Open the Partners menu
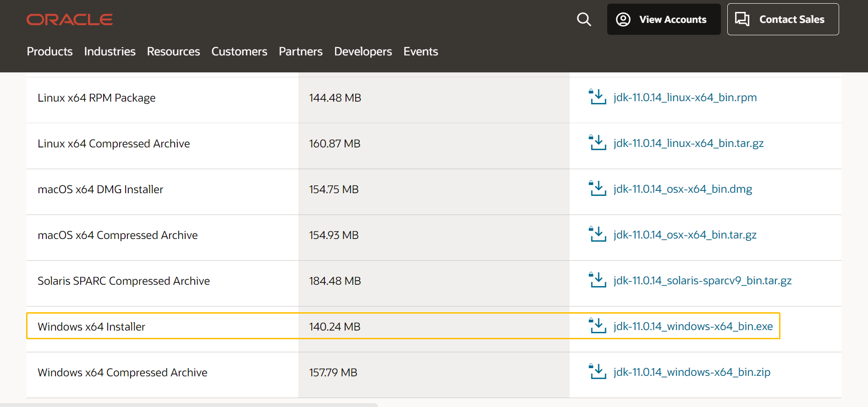The image size is (868, 407). point(301,51)
